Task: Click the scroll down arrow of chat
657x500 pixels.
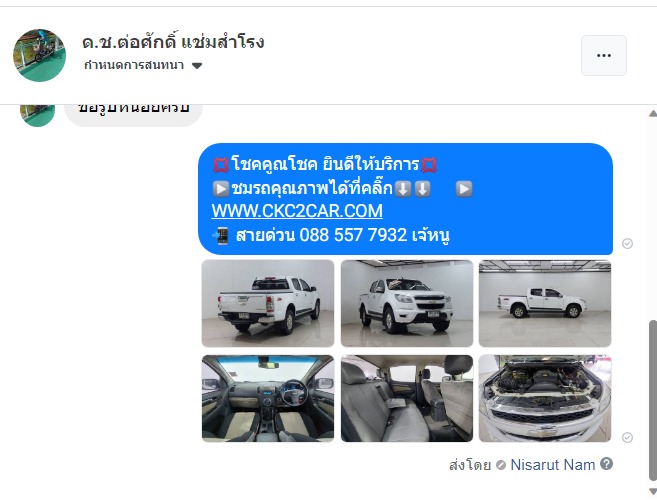Action: (653, 490)
